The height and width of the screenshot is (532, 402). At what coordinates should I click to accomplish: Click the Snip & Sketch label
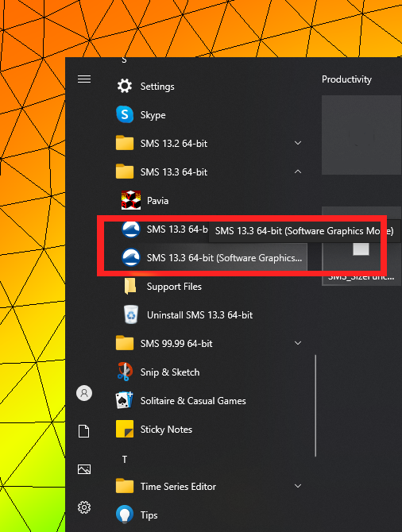point(170,372)
